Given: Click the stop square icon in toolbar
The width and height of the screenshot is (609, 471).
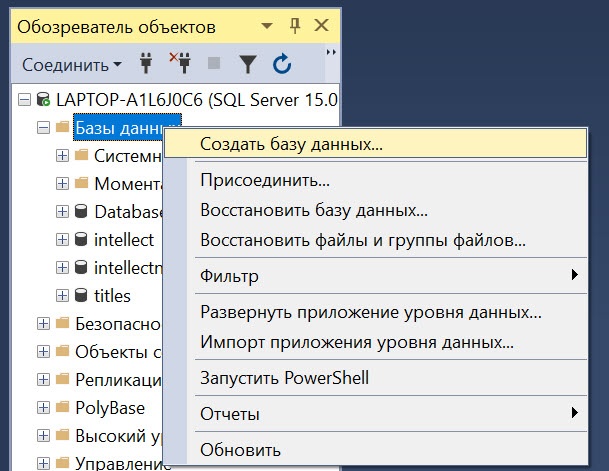Looking at the screenshot, I should click(214, 65).
